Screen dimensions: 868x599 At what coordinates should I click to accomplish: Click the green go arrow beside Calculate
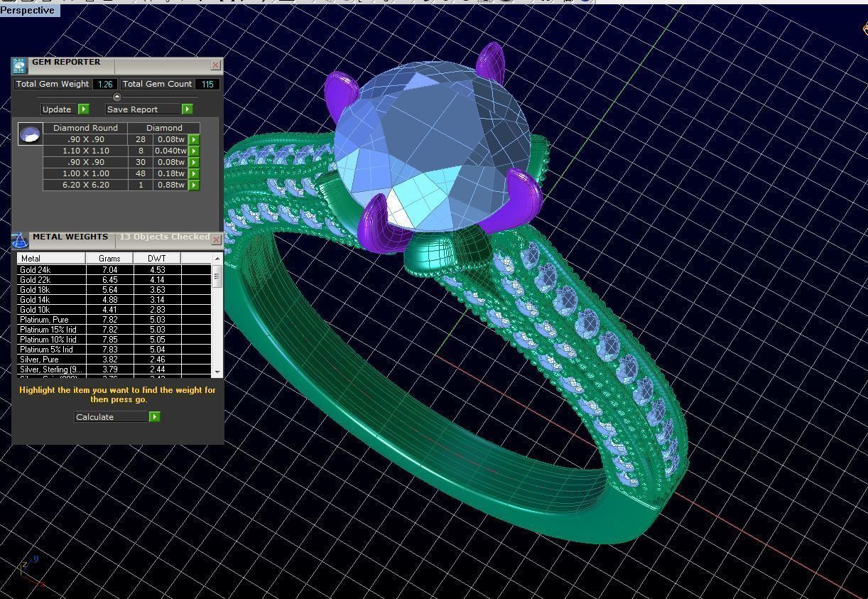tap(155, 417)
